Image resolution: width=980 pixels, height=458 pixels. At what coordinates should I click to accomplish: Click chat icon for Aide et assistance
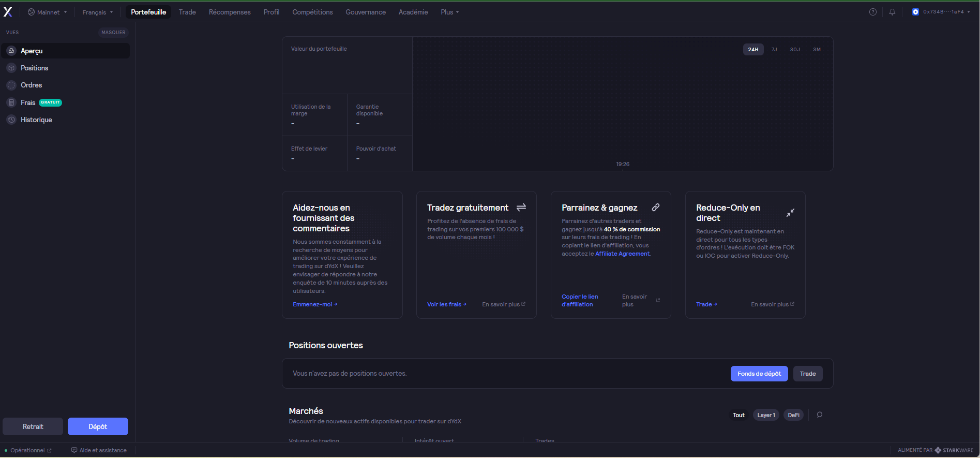coord(74,450)
